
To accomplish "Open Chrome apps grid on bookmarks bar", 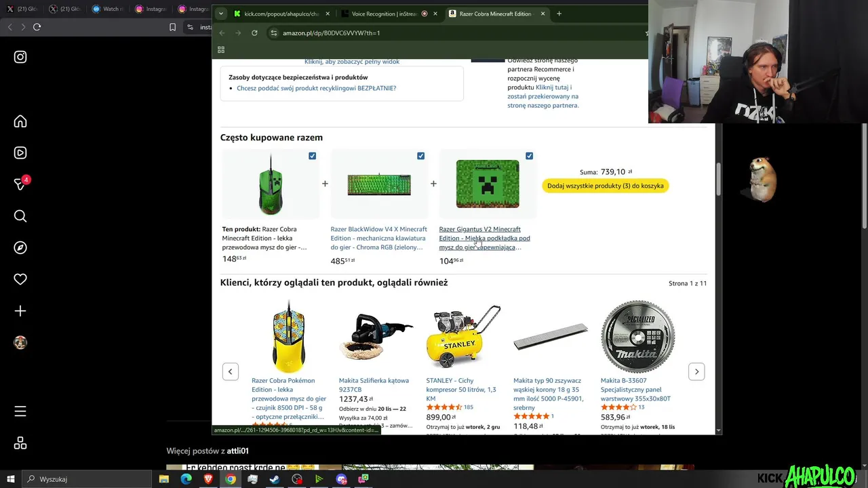I will (221, 49).
